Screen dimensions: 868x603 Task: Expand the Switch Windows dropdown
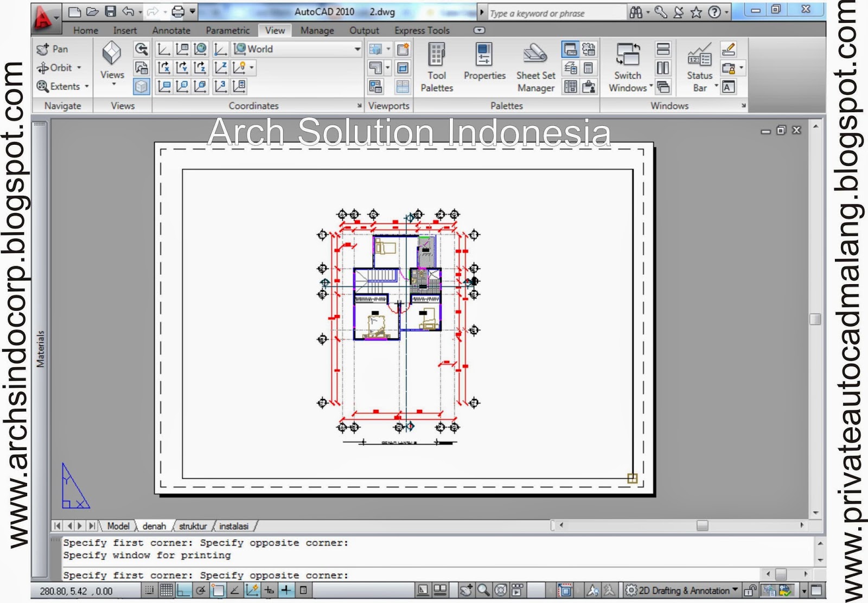(651, 86)
